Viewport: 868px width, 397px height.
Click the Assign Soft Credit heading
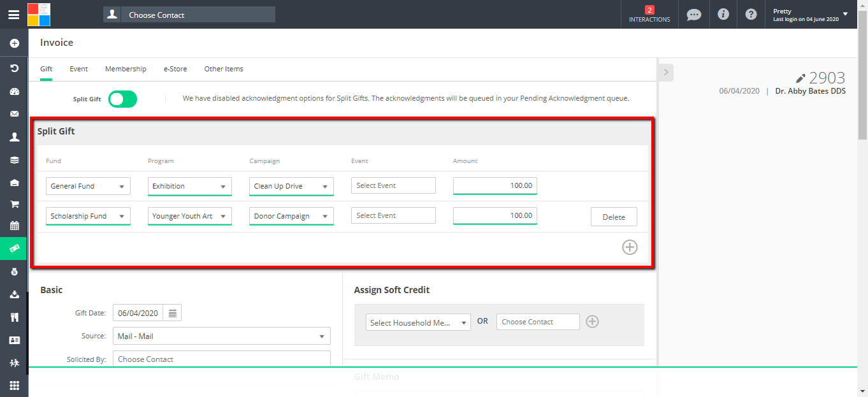pyautogui.click(x=392, y=290)
